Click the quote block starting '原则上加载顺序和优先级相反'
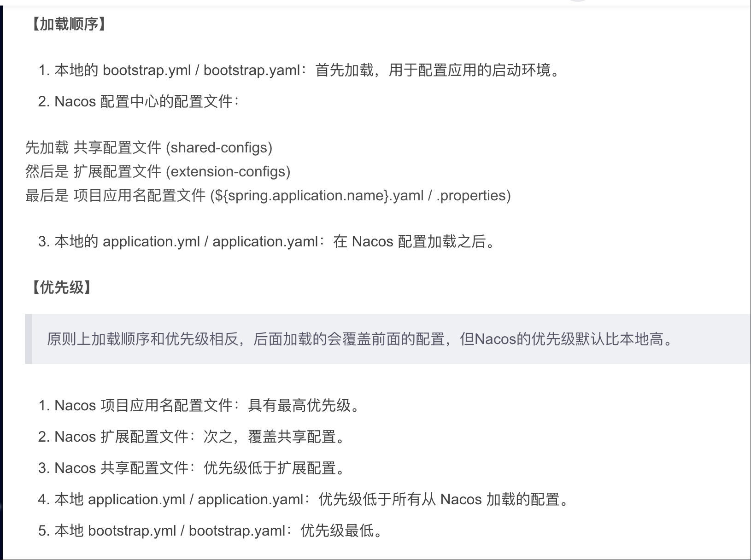751x560 pixels. [x=388, y=339]
